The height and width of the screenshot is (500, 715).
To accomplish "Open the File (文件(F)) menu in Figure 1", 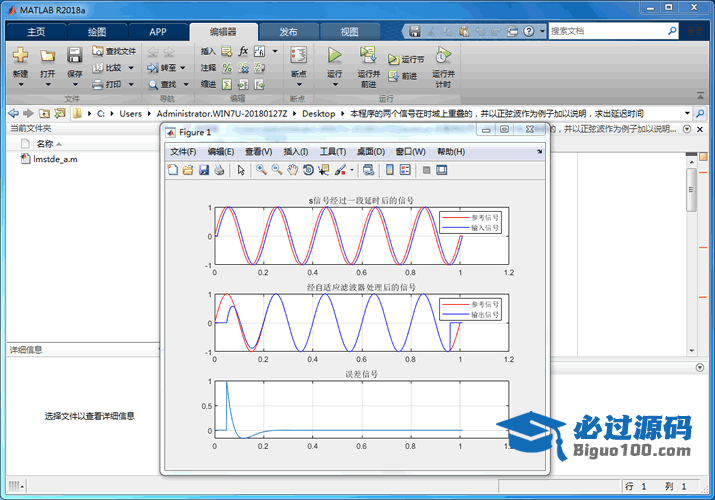I will click(183, 151).
